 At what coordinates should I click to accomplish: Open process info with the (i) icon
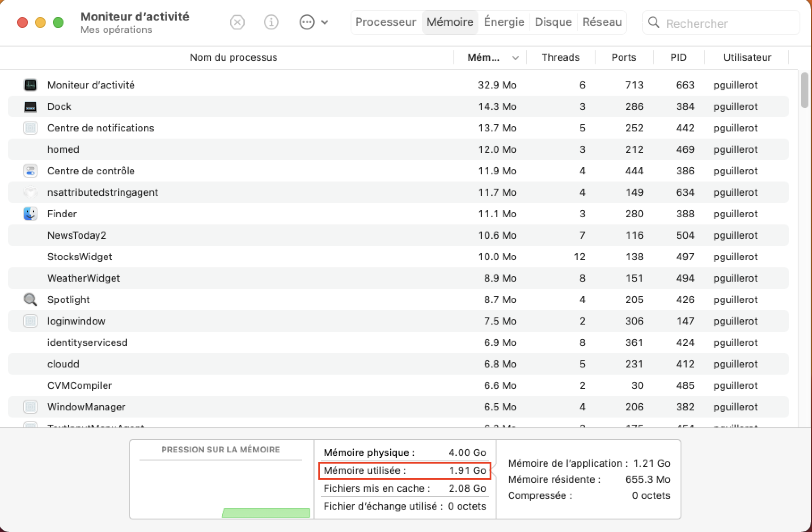271,22
